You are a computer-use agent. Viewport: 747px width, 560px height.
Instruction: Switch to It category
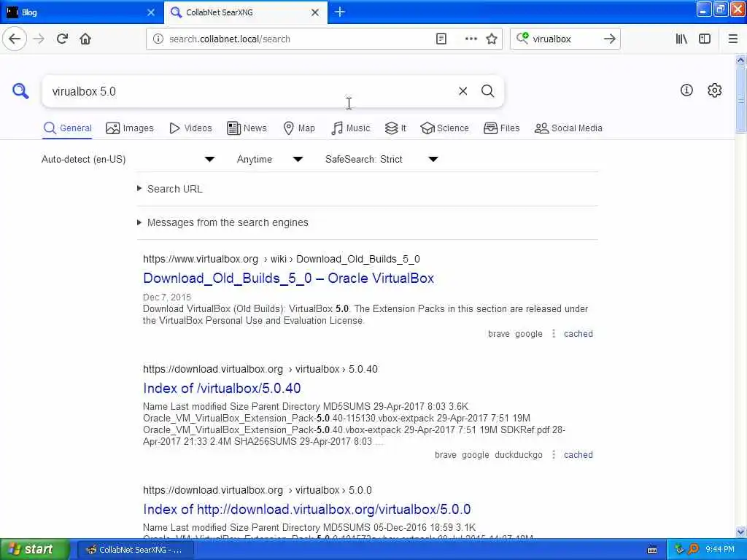pos(395,128)
